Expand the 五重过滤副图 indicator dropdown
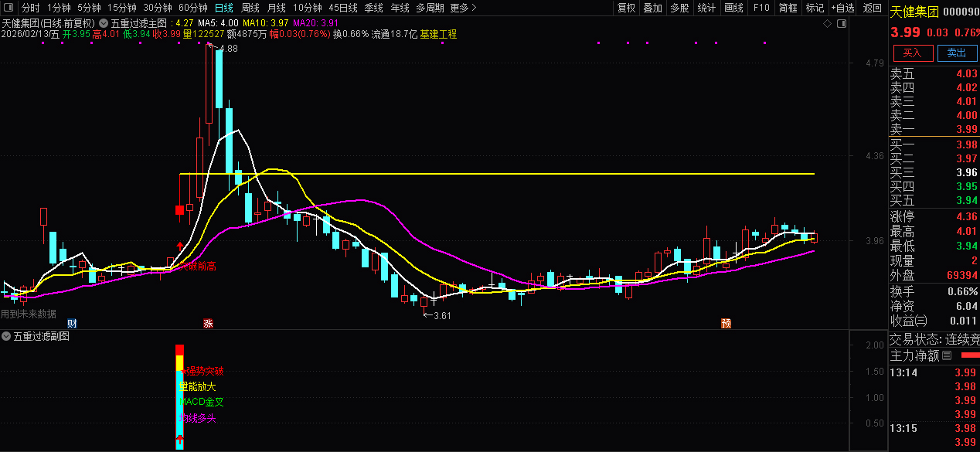The height and width of the screenshot is (452, 980). tap(6, 336)
